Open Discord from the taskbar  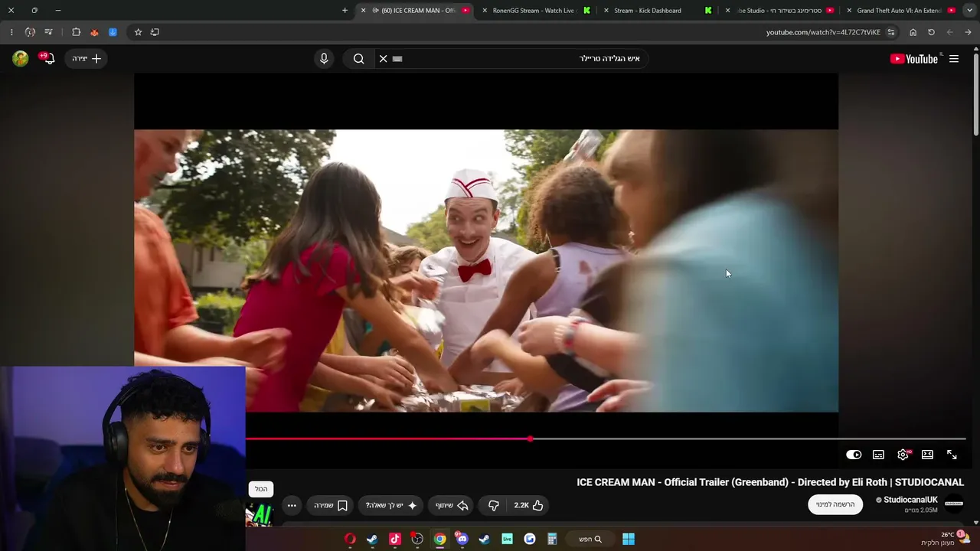462,539
